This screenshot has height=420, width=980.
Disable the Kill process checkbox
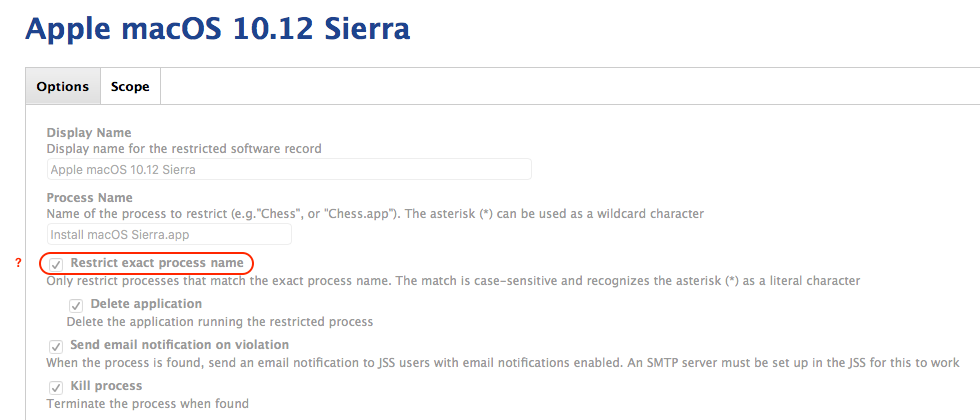(57, 387)
